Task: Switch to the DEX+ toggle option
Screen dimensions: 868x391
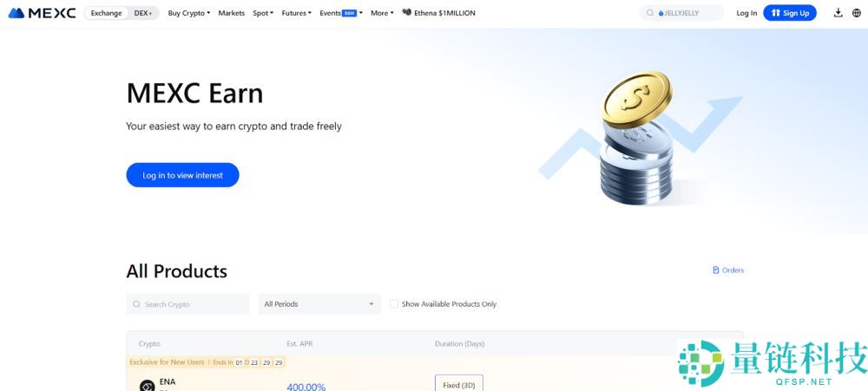Action: pyautogui.click(x=143, y=13)
